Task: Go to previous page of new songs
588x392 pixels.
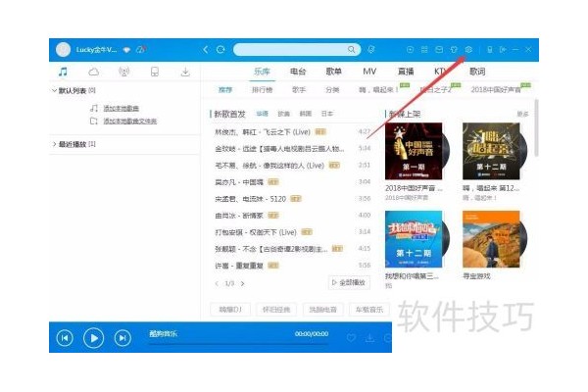Action: pos(217,283)
